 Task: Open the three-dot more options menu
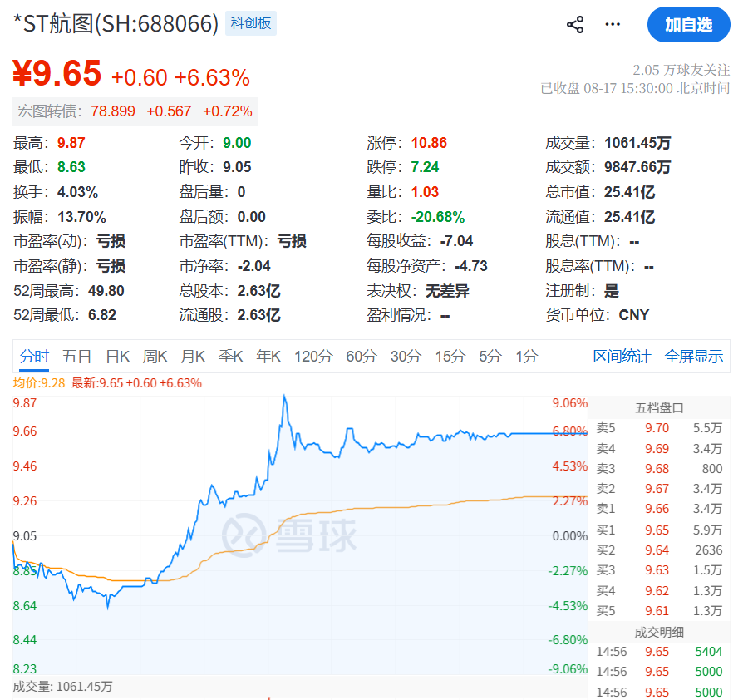point(613,25)
